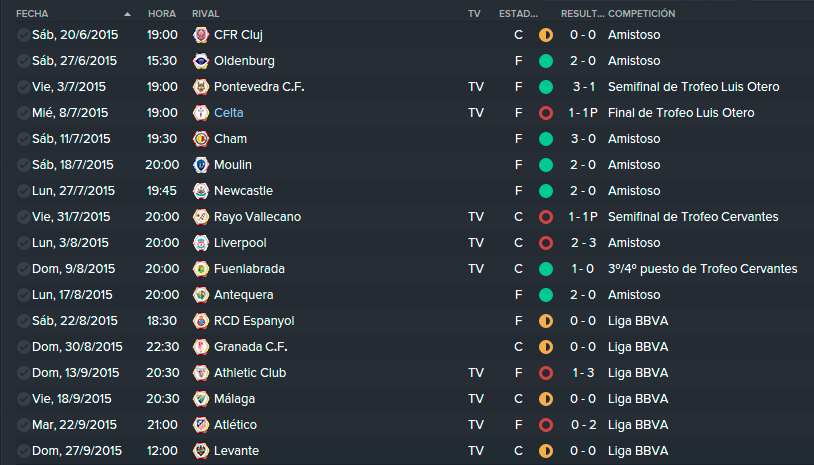Click the TV column header

[474, 13]
